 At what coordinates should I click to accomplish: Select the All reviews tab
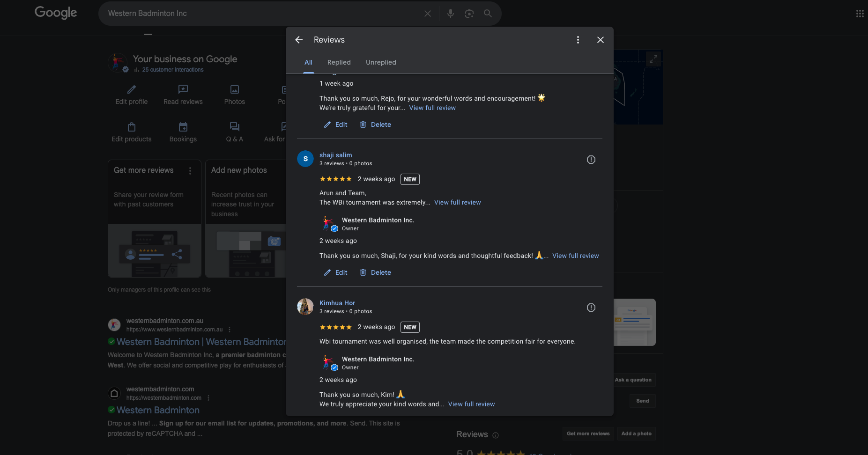308,62
